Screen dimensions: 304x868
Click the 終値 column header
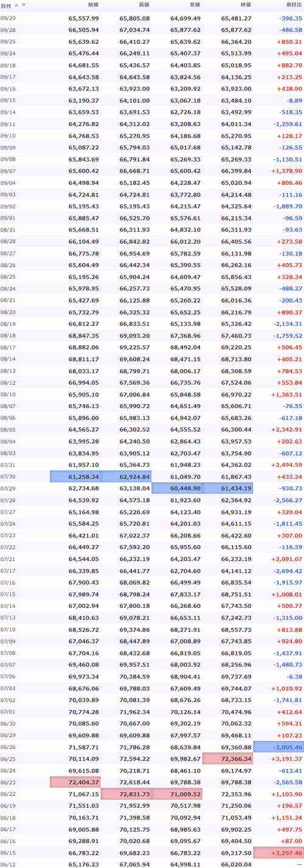245,4
